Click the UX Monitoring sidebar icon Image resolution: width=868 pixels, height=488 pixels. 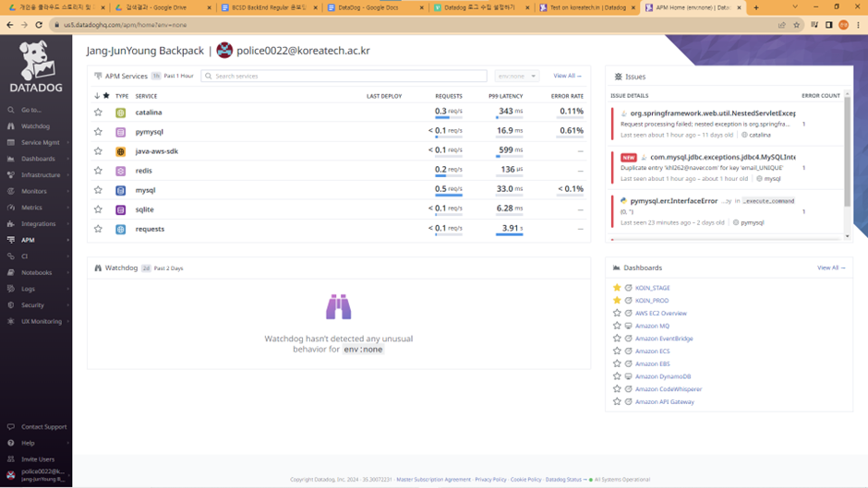tap(10, 321)
